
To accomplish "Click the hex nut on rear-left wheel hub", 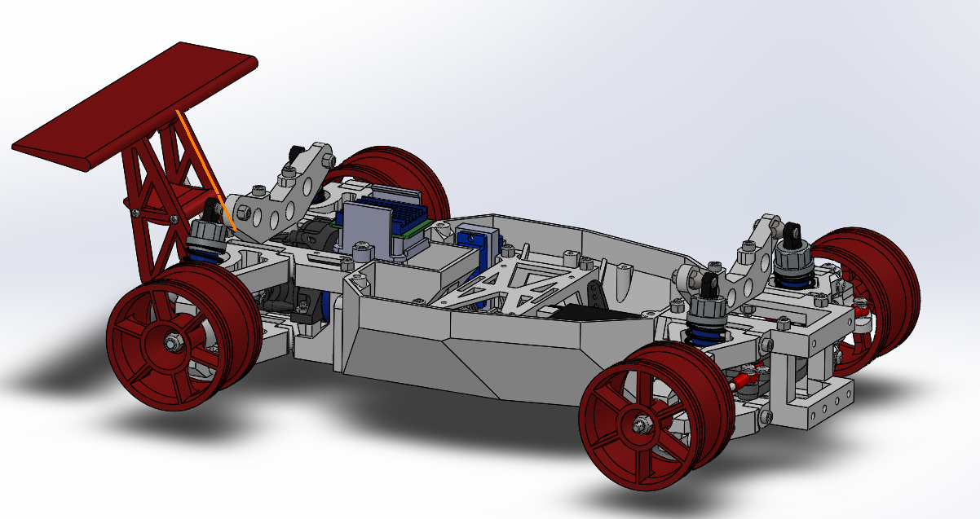I will [x=173, y=344].
